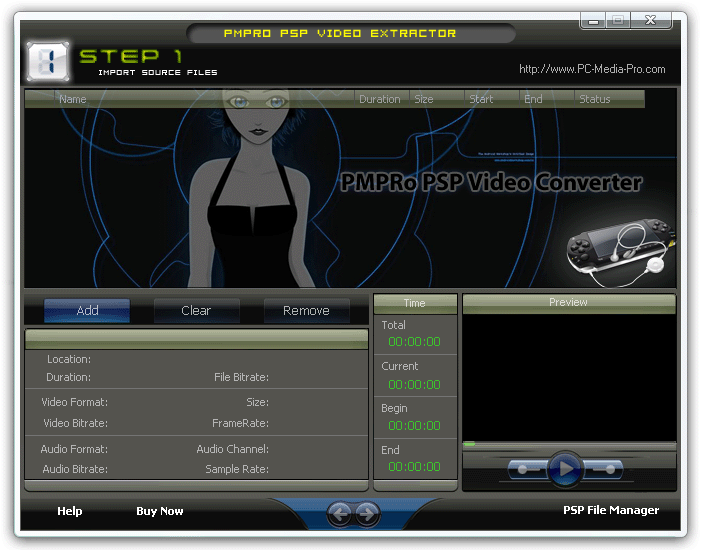This screenshot has height=550, width=701.
Task: Click the preview seek bar
Action: (569, 444)
